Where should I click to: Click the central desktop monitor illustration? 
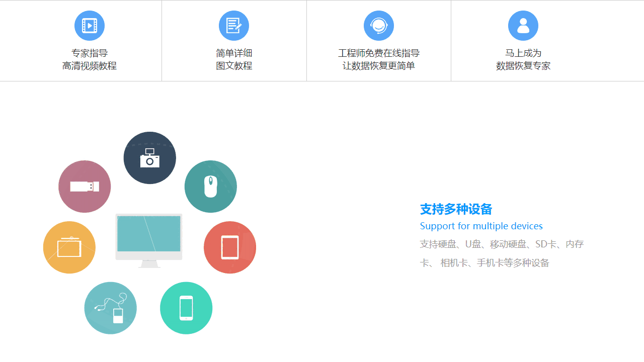149,240
